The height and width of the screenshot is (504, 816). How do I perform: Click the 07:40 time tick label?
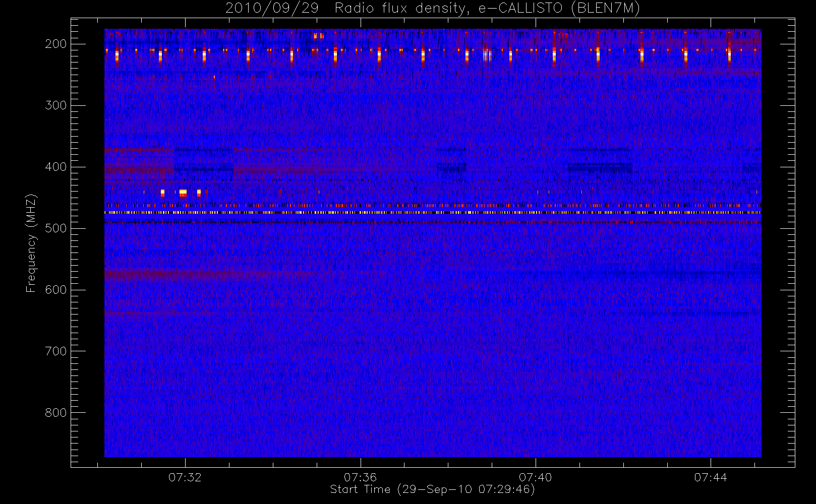click(x=535, y=477)
